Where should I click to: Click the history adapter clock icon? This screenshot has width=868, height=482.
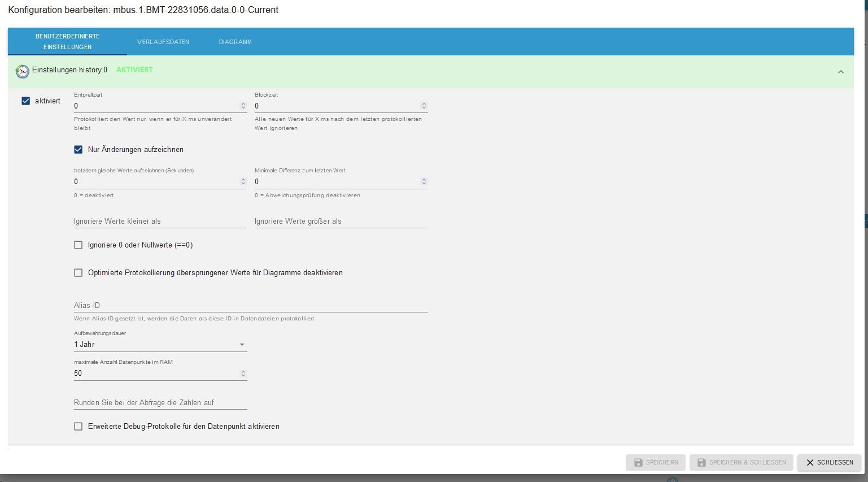[23, 71]
